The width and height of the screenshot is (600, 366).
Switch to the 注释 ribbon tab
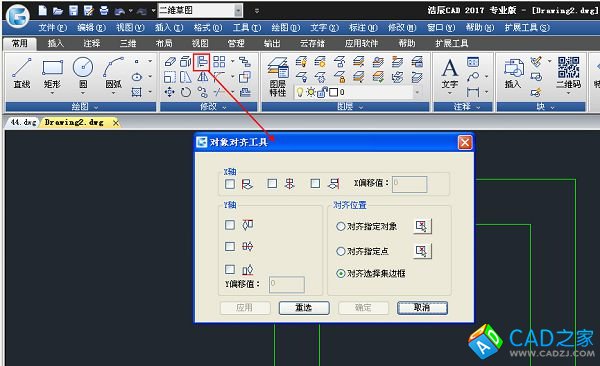[92, 43]
